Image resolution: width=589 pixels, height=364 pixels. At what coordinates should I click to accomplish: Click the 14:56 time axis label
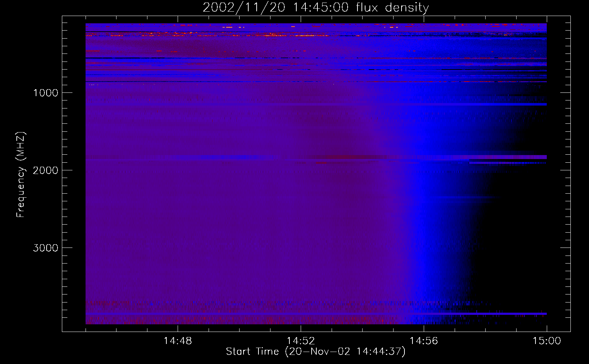(424, 341)
